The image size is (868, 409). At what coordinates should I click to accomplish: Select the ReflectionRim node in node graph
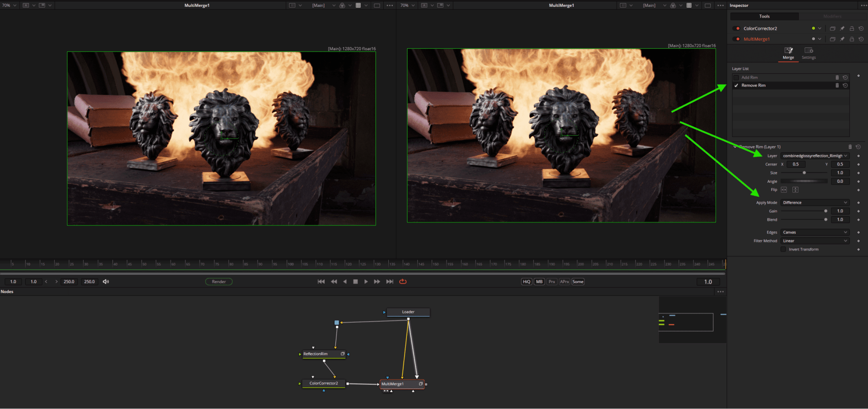316,354
